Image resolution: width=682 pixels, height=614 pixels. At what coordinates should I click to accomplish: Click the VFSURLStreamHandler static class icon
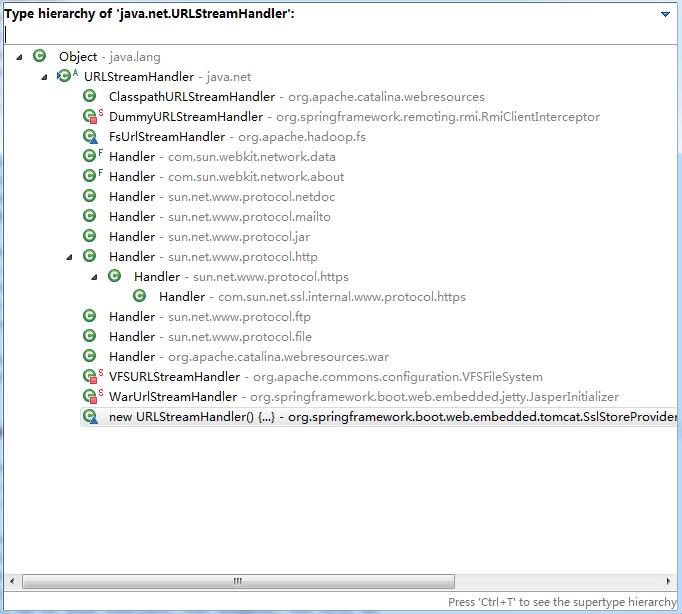[x=90, y=377]
